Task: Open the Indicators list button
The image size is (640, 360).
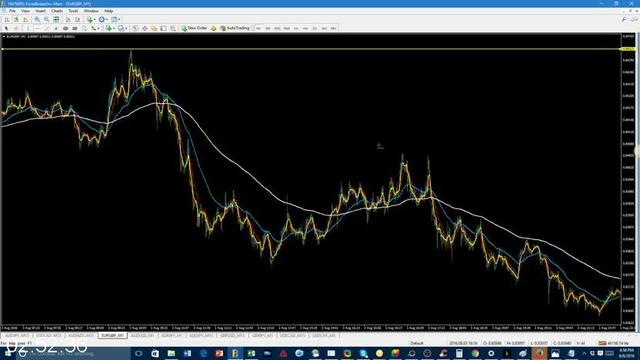Action: [x=90, y=20]
